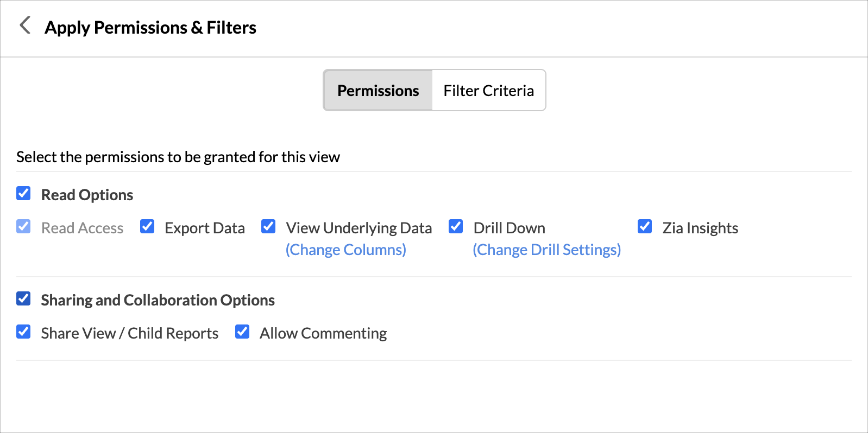Click the Apply Permissions & Filters title
Image resolution: width=868 pixels, height=433 pixels.
pos(150,28)
